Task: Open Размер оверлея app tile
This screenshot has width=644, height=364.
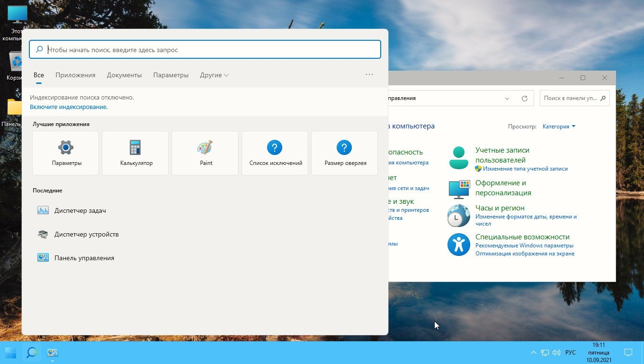Action: click(x=344, y=153)
